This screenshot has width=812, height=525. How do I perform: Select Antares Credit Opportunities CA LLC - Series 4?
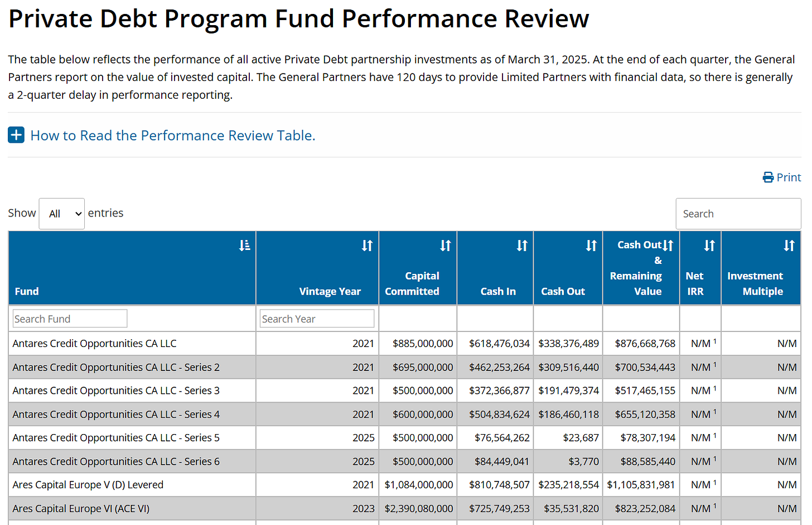(116, 415)
